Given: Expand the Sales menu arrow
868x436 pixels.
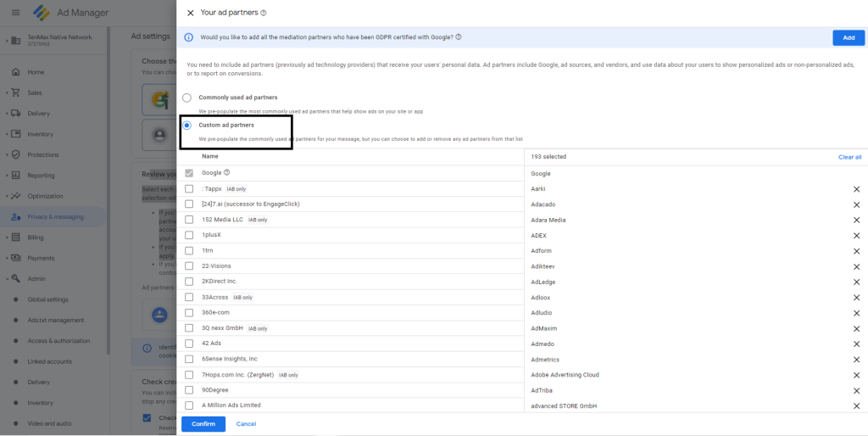Looking at the screenshot, I should point(7,92).
